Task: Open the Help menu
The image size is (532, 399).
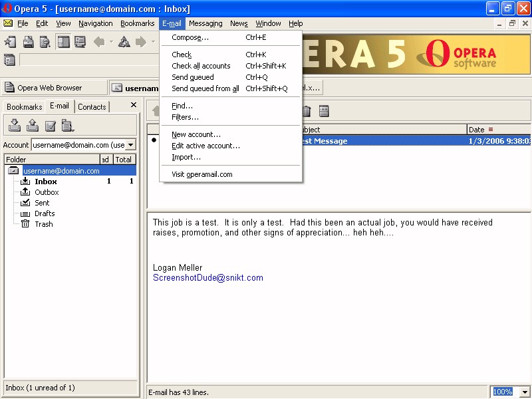Action: [295, 23]
